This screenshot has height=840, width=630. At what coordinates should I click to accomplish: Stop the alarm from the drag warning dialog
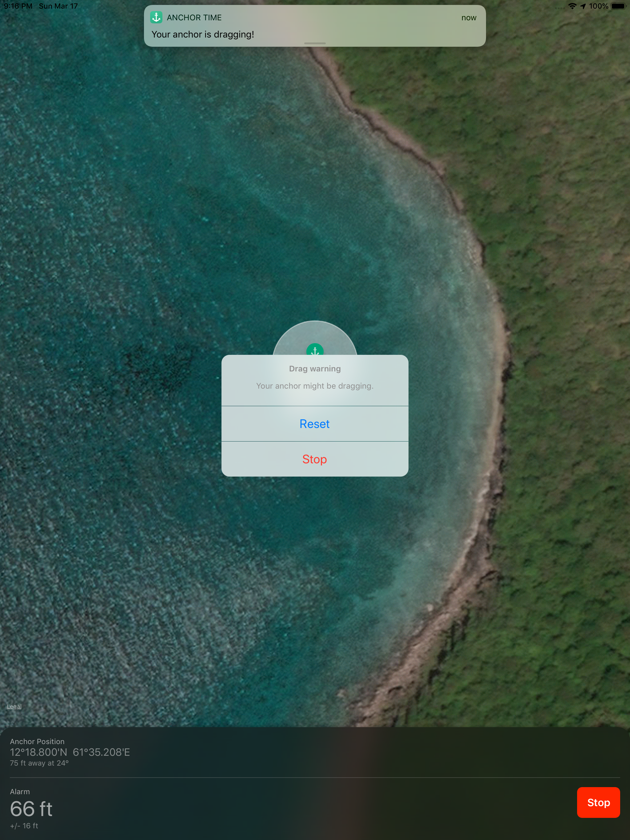point(314,459)
